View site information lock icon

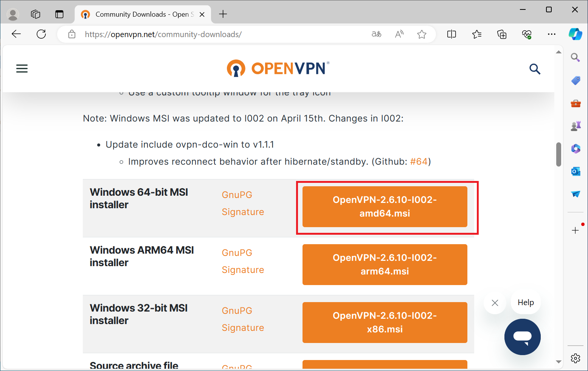click(x=71, y=34)
